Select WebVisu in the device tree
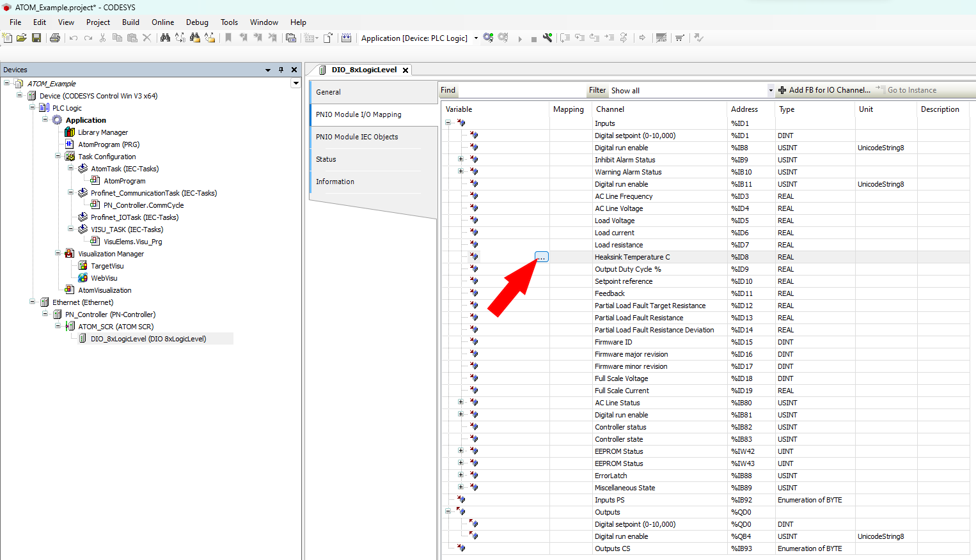The height and width of the screenshot is (560, 976). tap(104, 278)
